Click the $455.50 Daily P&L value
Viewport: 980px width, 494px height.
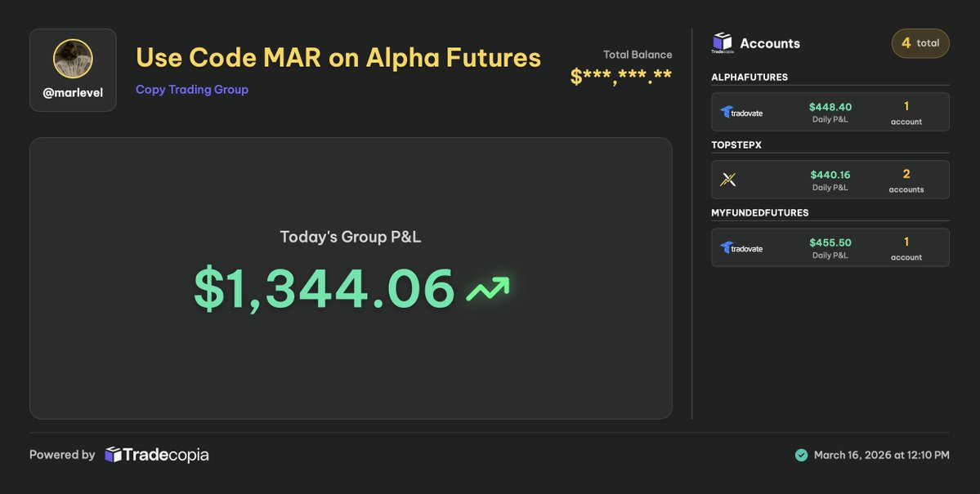pos(830,243)
